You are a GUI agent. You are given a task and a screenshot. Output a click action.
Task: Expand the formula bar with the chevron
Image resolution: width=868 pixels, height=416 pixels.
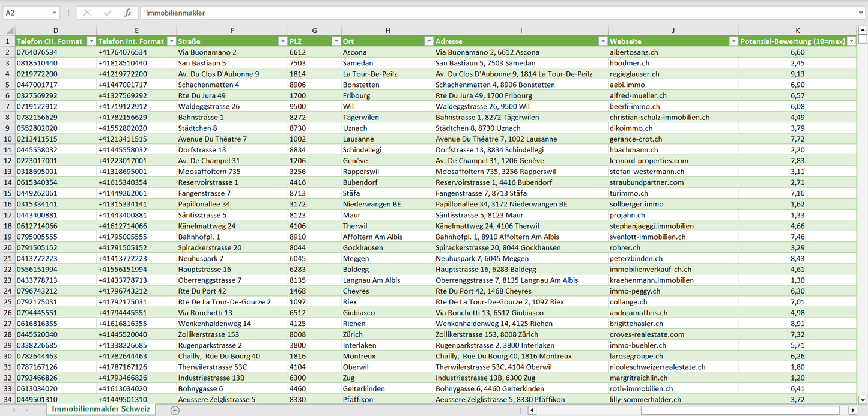[x=861, y=13]
